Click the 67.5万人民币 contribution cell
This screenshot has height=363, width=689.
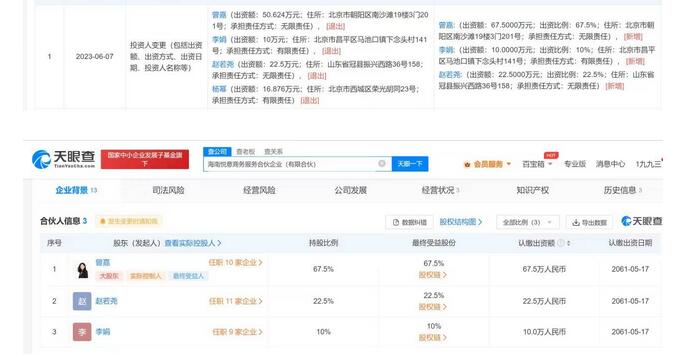544,269
